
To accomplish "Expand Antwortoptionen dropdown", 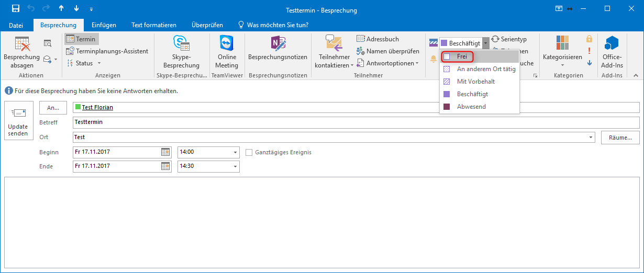I will (x=388, y=63).
